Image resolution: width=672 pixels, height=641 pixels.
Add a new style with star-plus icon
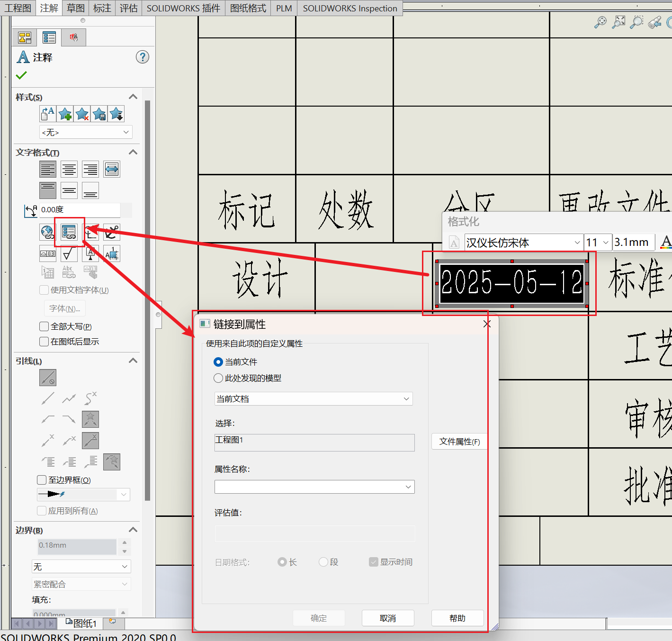(x=65, y=114)
